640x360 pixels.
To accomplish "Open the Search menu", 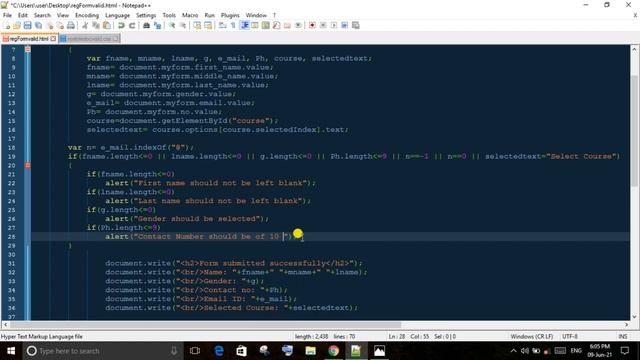I will (42, 15).
